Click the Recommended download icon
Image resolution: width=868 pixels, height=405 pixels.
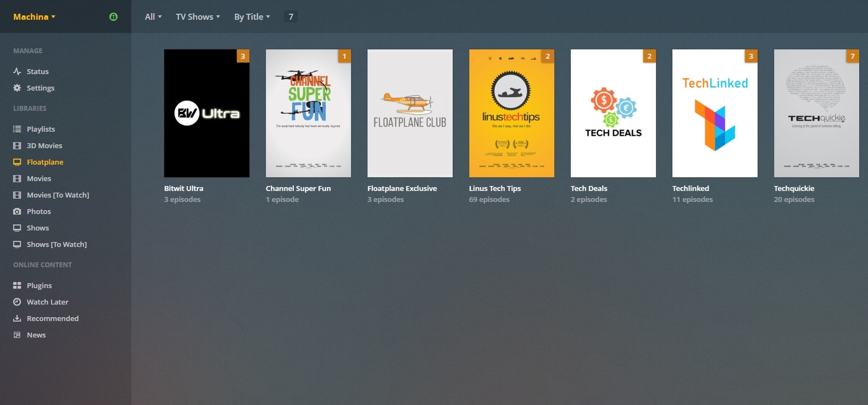[17, 318]
